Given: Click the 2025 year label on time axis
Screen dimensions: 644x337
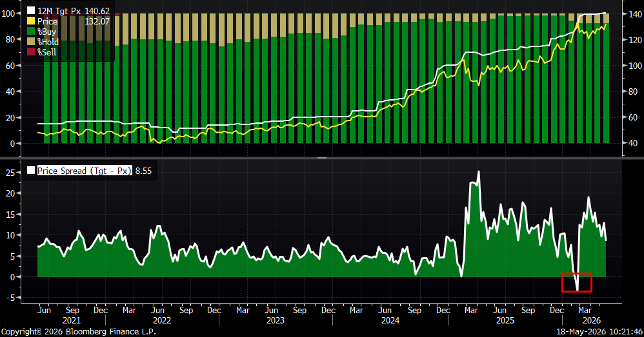Looking at the screenshot, I should [505, 321].
